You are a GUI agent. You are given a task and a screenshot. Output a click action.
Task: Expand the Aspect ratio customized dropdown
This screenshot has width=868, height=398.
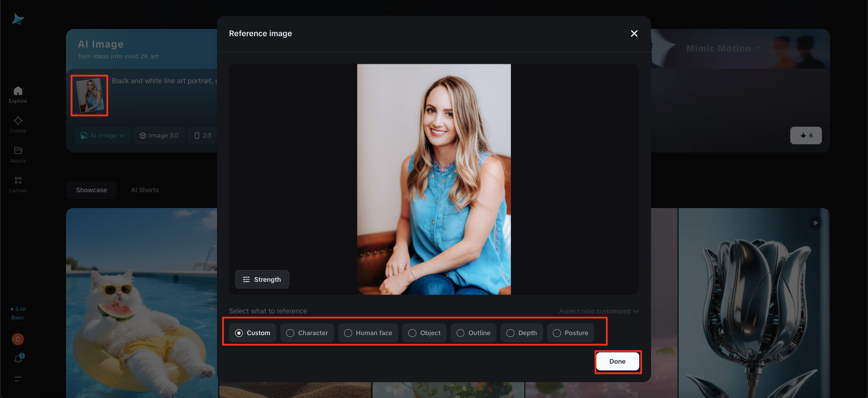click(599, 311)
